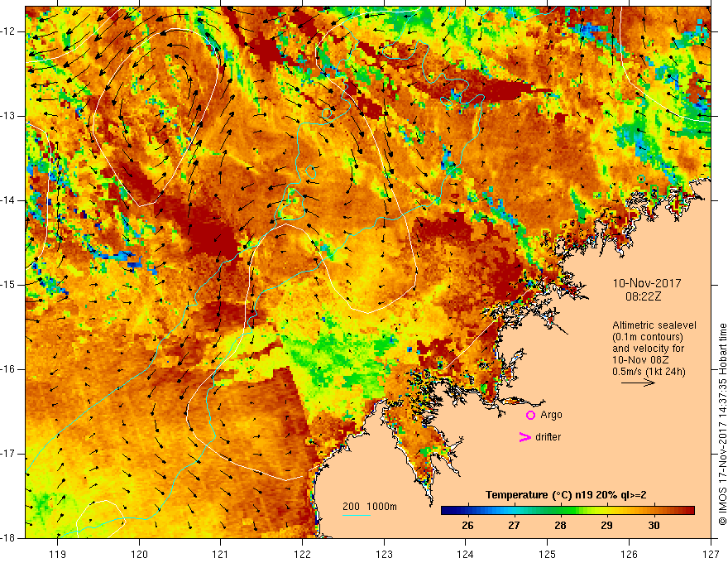This screenshot has width=728, height=563.
Task: Click '(0.1m contours)' caption line
Action: [x=648, y=337]
